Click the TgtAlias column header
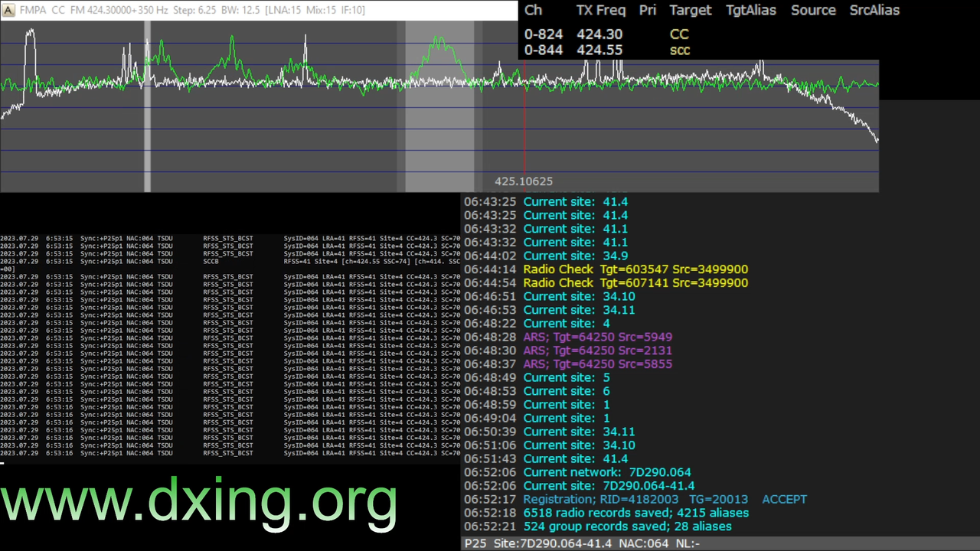980x551 pixels. (x=750, y=10)
